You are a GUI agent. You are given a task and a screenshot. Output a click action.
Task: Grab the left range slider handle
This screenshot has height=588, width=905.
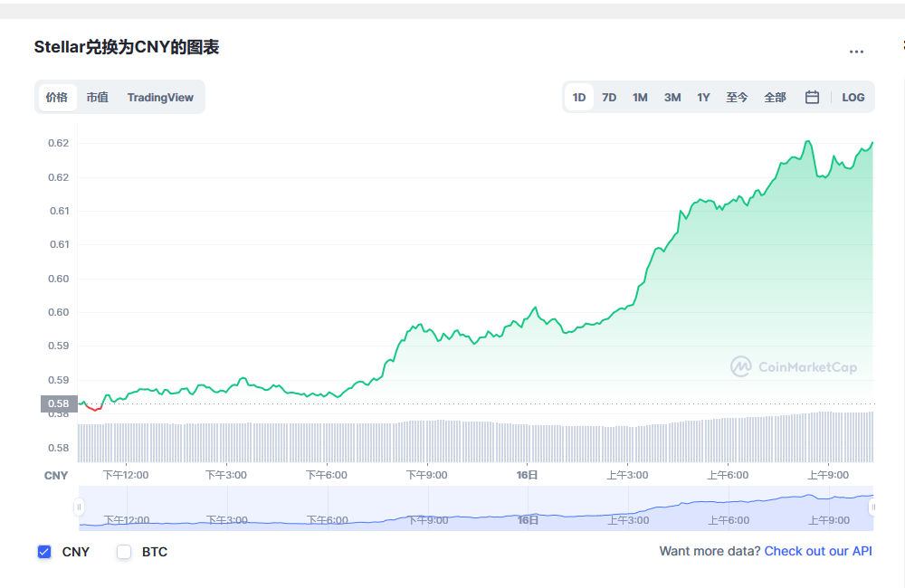point(79,507)
